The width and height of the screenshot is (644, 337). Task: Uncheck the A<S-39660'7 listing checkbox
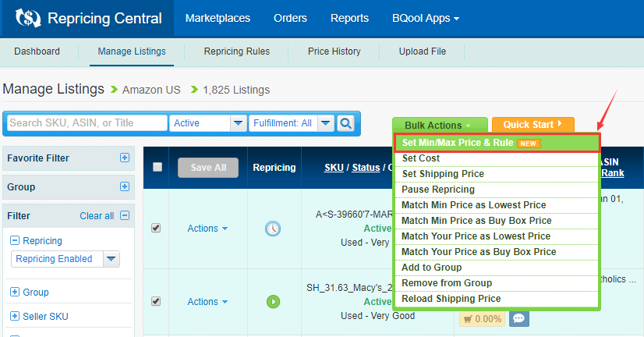156,228
